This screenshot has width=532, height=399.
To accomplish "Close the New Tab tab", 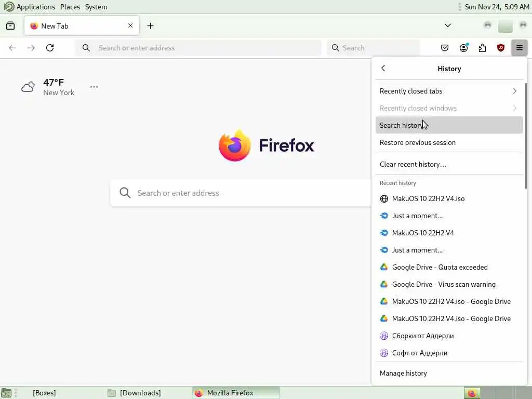I will coord(130,25).
